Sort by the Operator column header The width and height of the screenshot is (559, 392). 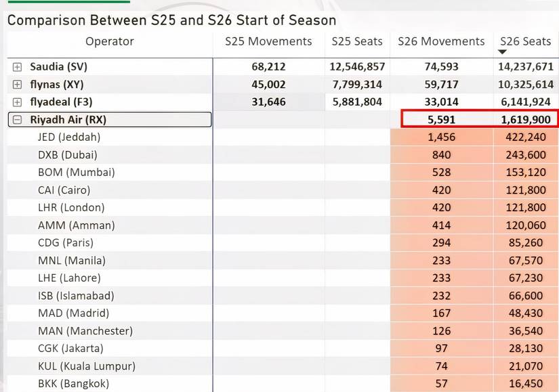(110, 41)
